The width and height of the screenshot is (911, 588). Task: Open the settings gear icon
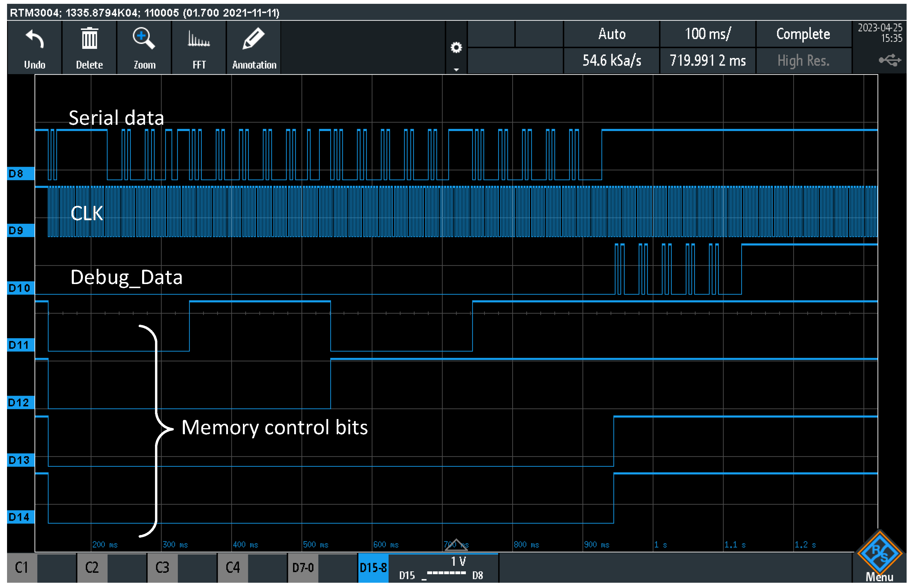click(x=456, y=48)
